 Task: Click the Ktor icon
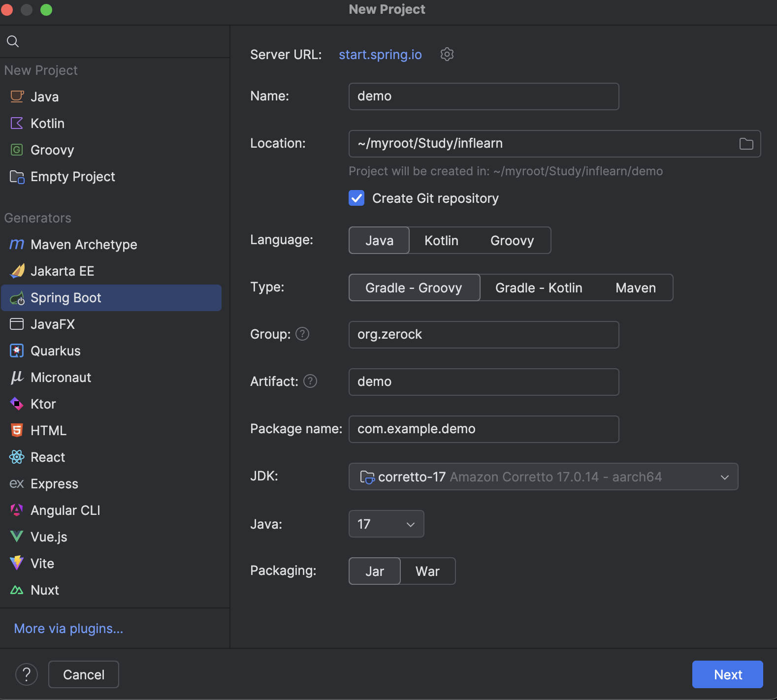17,404
